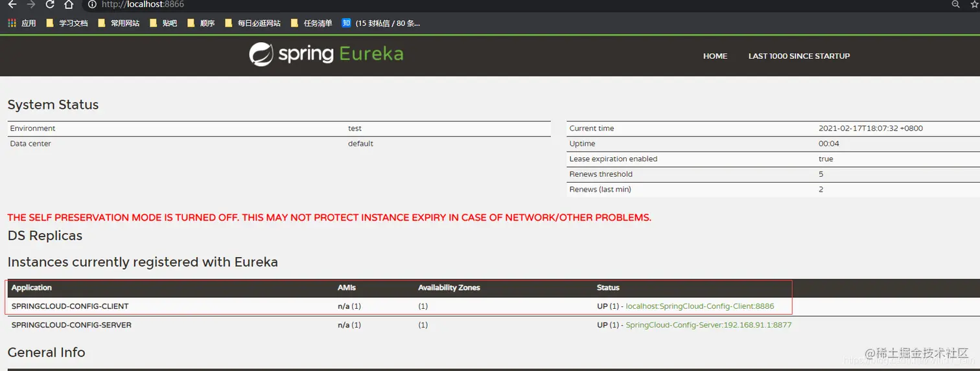Click the General Info heading
The width and height of the screenshot is (980, 371).
click(46, 352)
